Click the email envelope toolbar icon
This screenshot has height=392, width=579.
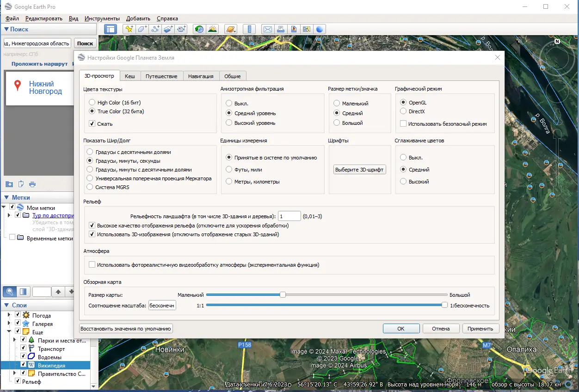(x=267, y=29)
